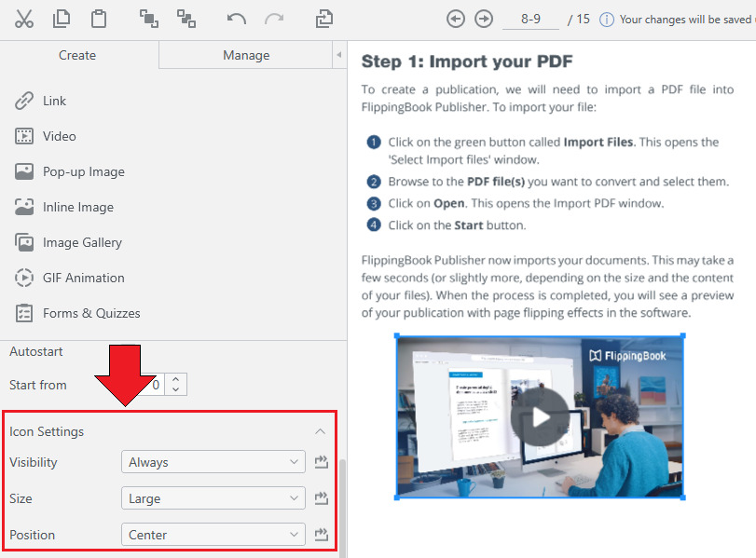The image size is (756, 558).
Task: Switch to the Create tab
Action: pyautogui.click(x=77, y=55)
